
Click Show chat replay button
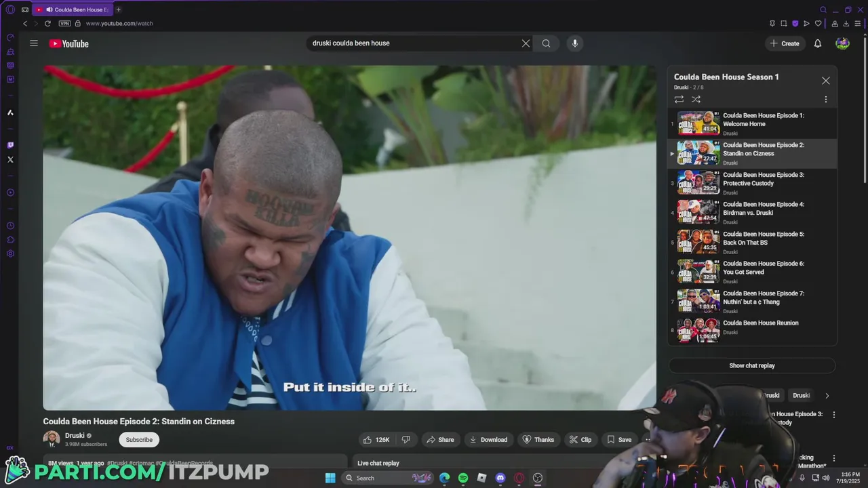point(752,365)
